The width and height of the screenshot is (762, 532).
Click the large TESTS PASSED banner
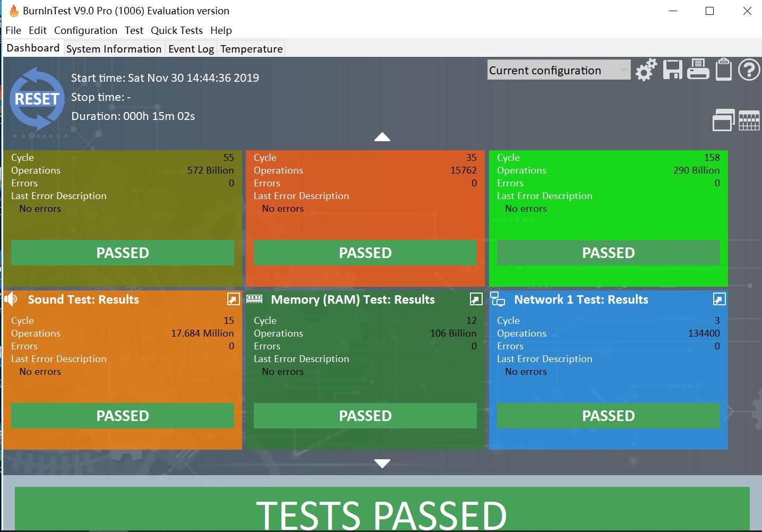point(382,510)
